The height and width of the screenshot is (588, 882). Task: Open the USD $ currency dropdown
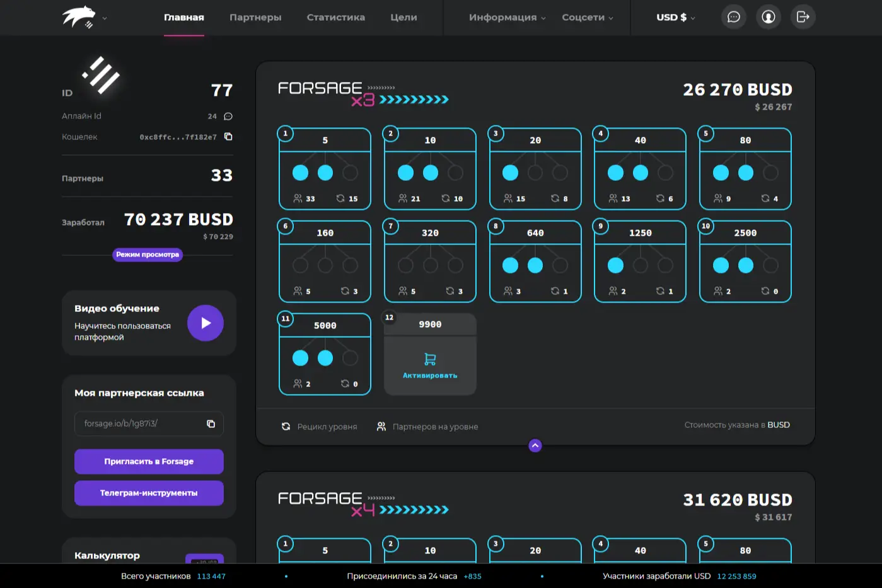(x=675, y=18)
